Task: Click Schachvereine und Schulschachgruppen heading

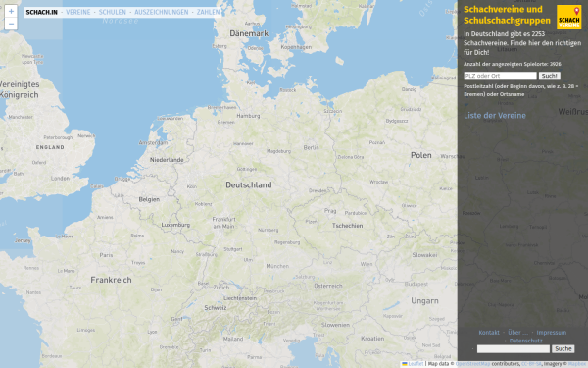Action: pos(507,15)
